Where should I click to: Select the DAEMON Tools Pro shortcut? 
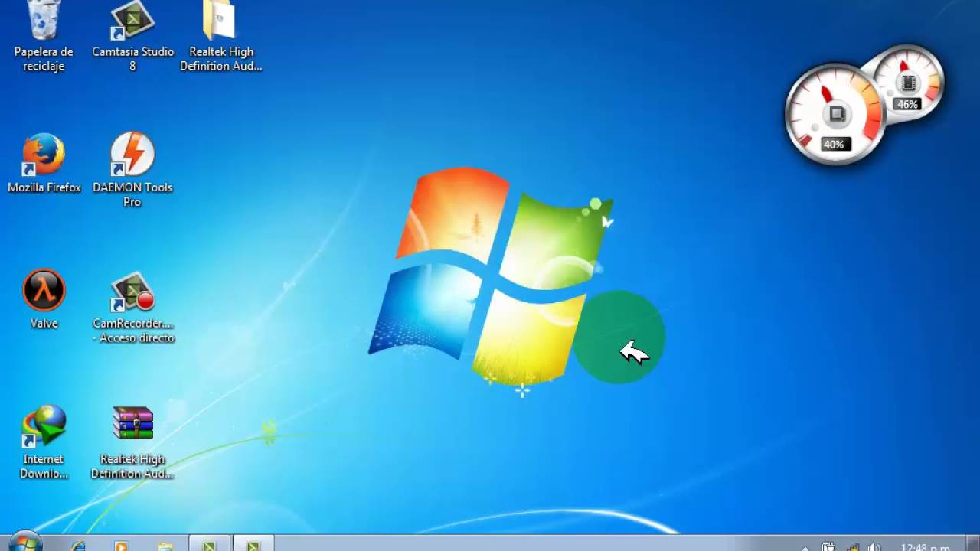(x=132, y=170)
